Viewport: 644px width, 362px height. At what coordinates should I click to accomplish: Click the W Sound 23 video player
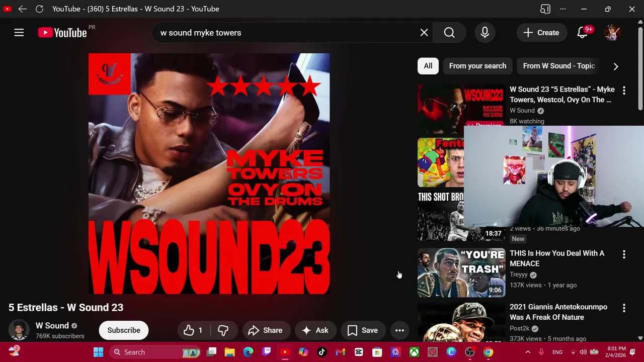tap(209, 173)
